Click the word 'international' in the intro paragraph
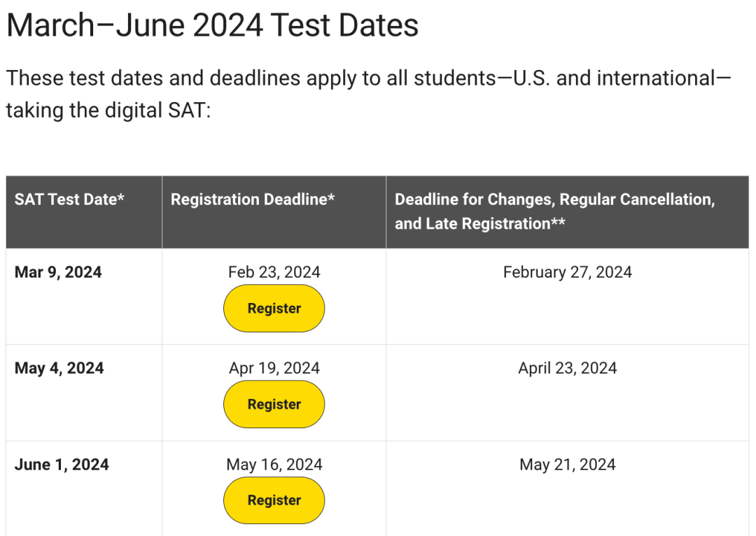 pyautogui.click(x=656, y=78)
